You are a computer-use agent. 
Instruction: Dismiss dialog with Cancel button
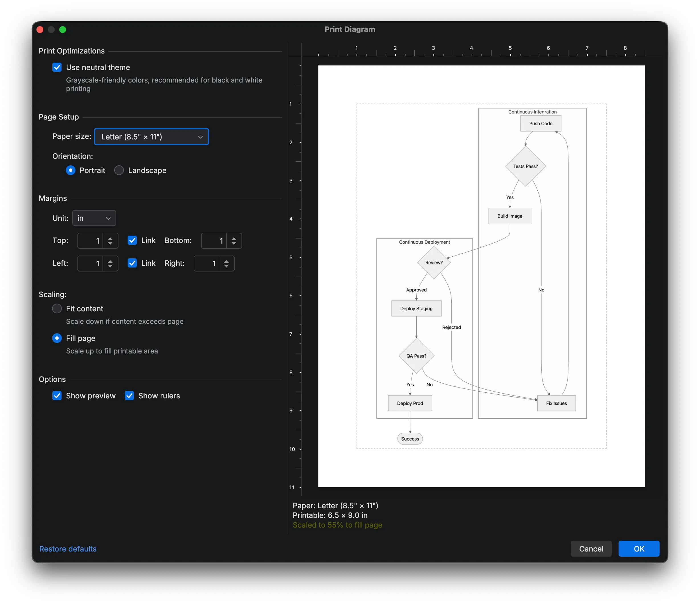(x=591, y=549)
